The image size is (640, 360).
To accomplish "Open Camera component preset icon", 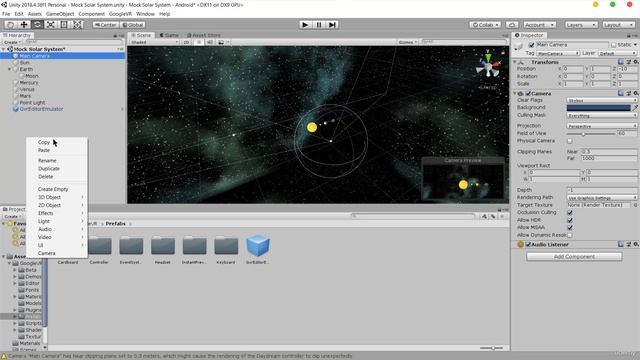I will 629,93.
